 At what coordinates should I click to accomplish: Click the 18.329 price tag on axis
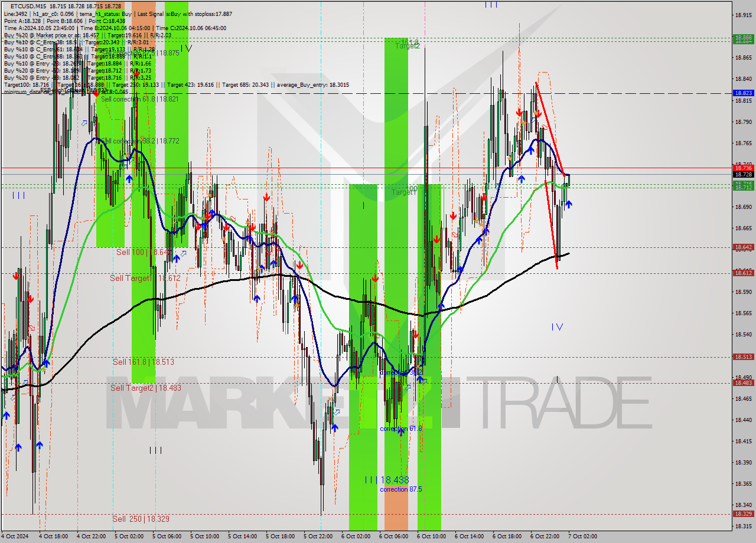click(x=743, y=514)
